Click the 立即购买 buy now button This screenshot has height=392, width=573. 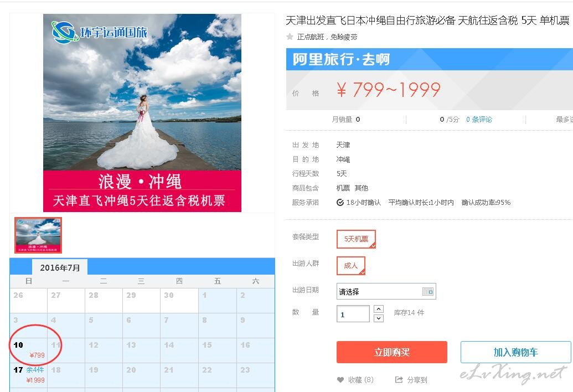[x=392, y=352]
